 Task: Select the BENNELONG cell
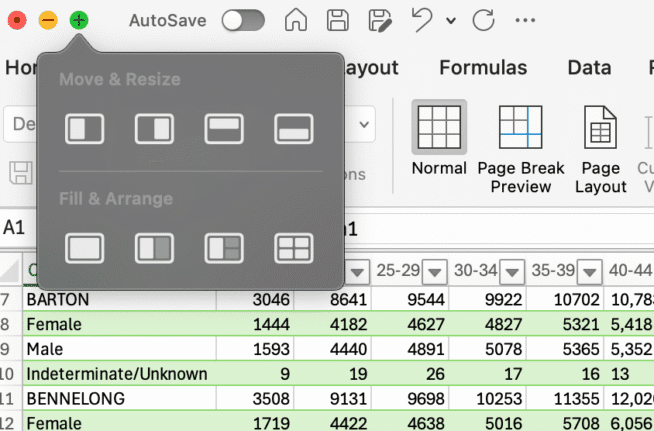point(120,398)
